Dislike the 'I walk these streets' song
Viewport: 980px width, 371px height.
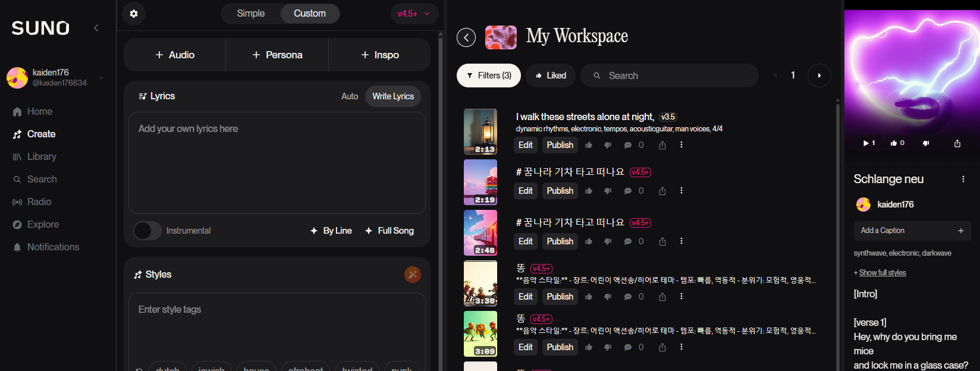608,145
